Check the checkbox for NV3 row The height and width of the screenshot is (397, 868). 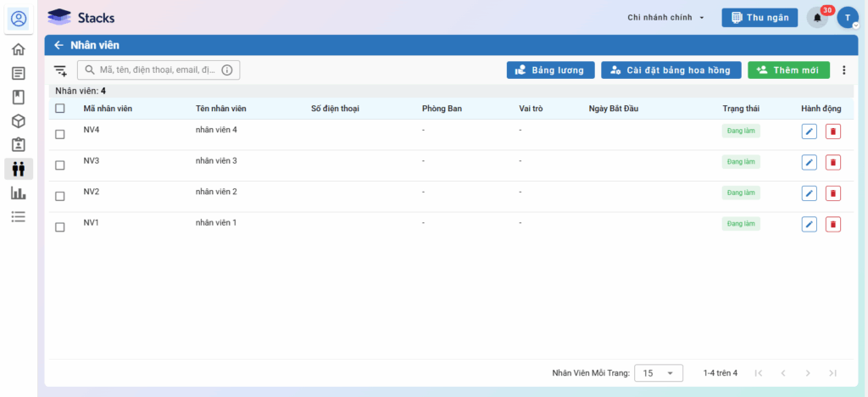coord(59,165)
